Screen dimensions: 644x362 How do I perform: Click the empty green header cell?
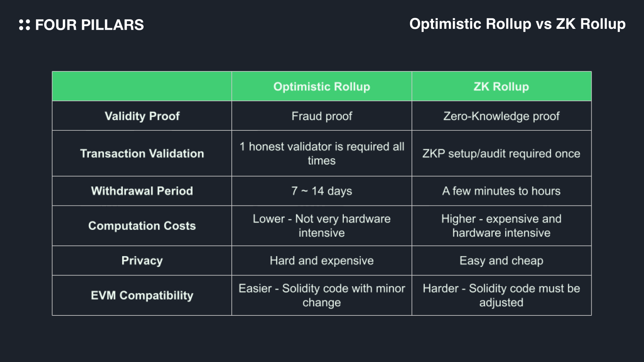pyautogui.click(x=142, y=86)
